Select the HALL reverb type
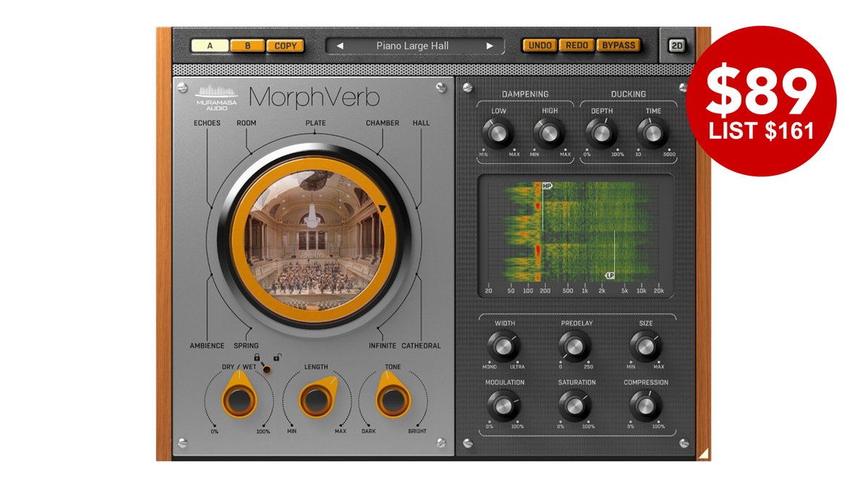The image size is (868, 488). click(421, 123)
